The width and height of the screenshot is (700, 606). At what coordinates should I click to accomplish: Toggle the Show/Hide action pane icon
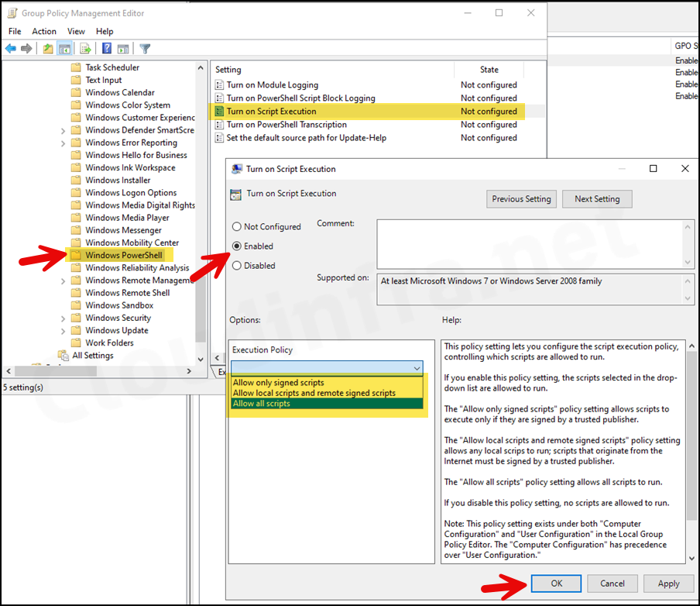[123, 48]
